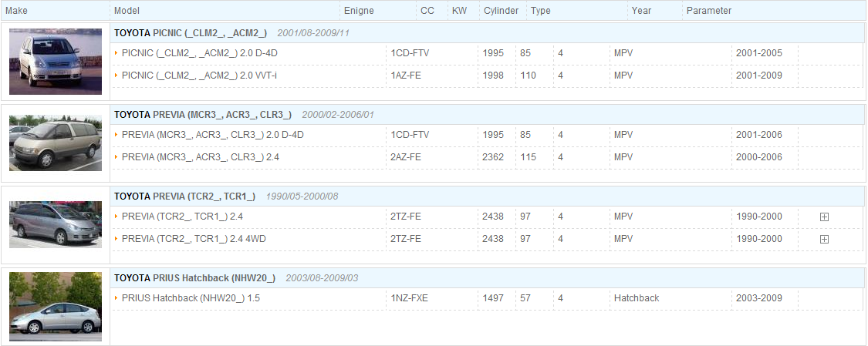Click orange arrow before PICNIC 2.0 VVT-i
The height and width of the screenshot is (346, 868).
(x=117, y=76)
